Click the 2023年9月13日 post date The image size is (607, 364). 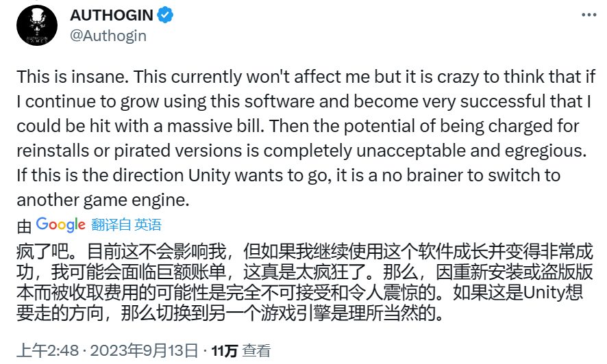click(x=149, y=351)
